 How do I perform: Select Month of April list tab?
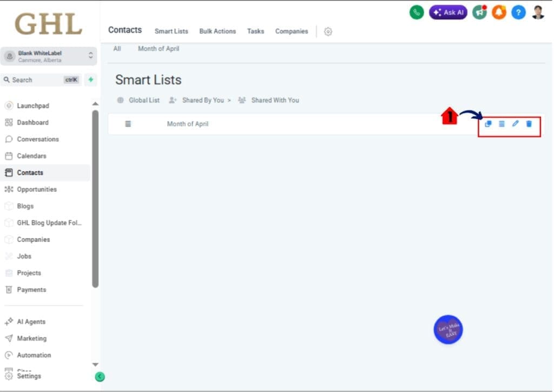(159, 49)
